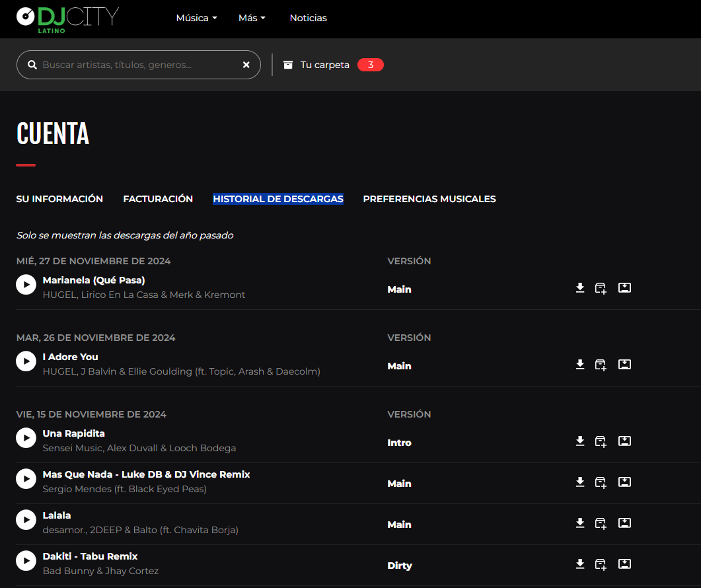The width and height of the screenshot is (701, 588).
Task: Click the Intro version label for Una Rapidita
Action: [399, 443]
